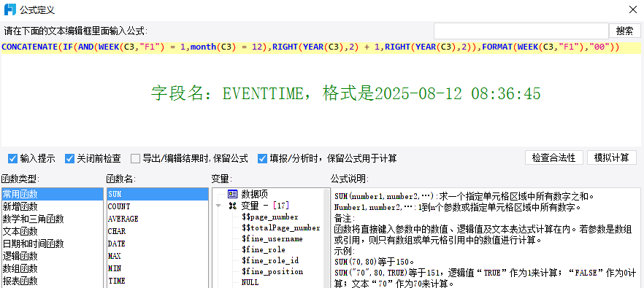Click the CONCATENATE keyword in the formula

point(29,47)
